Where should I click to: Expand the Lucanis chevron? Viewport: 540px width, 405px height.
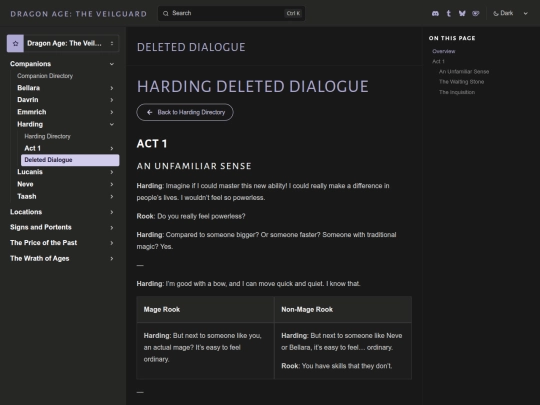[112, 172]
